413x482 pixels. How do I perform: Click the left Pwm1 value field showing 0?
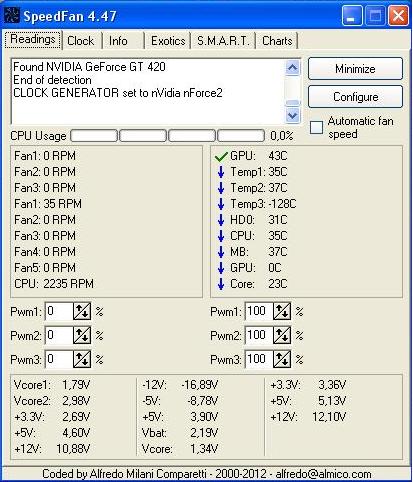[59, 312]
